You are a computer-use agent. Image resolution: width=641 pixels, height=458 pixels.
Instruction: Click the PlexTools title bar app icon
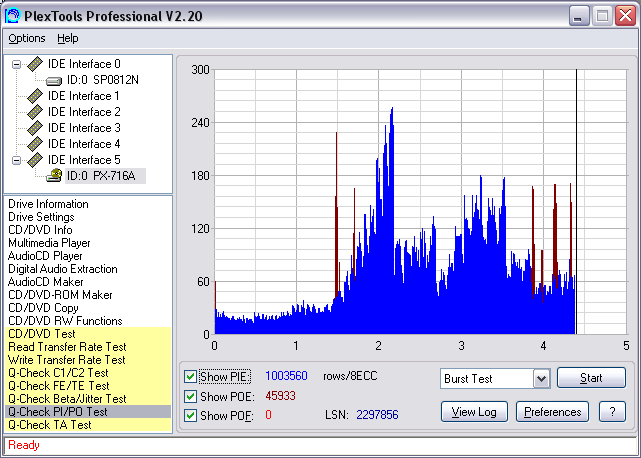coord(13,16)
